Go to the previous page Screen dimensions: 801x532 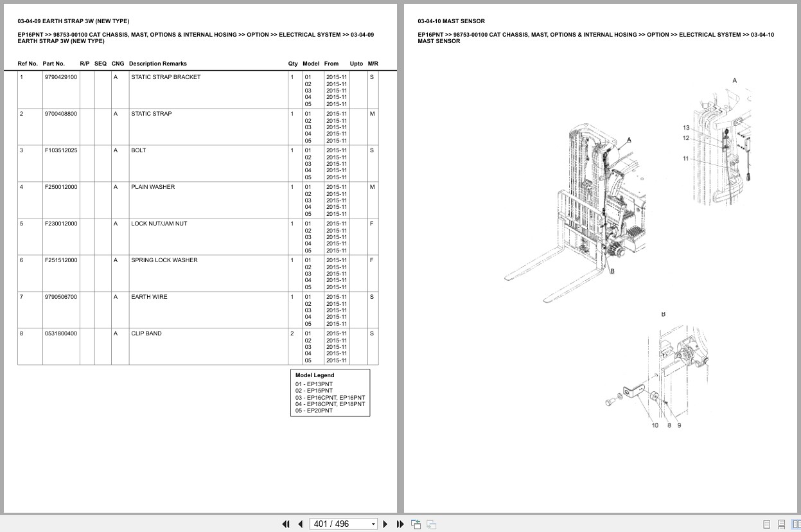[300, 524]
